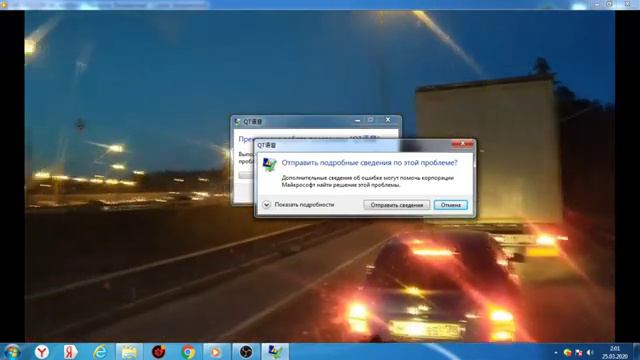Maximize the back QT window
This screenshot has width=640, height=360.
[x=370, y=120]
